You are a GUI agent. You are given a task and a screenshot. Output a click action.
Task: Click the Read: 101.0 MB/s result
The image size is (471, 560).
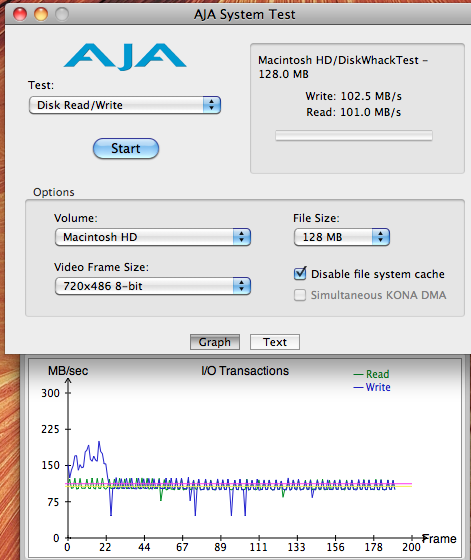click(x=354, y=112)
